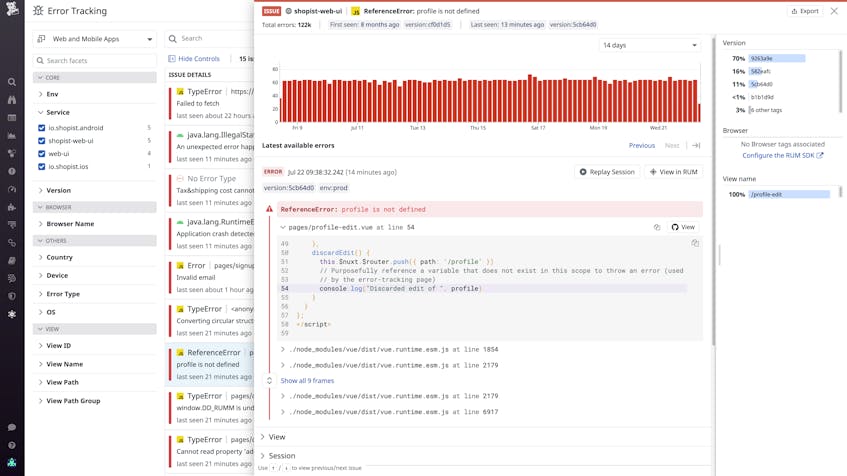Collapse the CORE facet group
Viewport: 847px width, 476px height.
tap(95, 78)
